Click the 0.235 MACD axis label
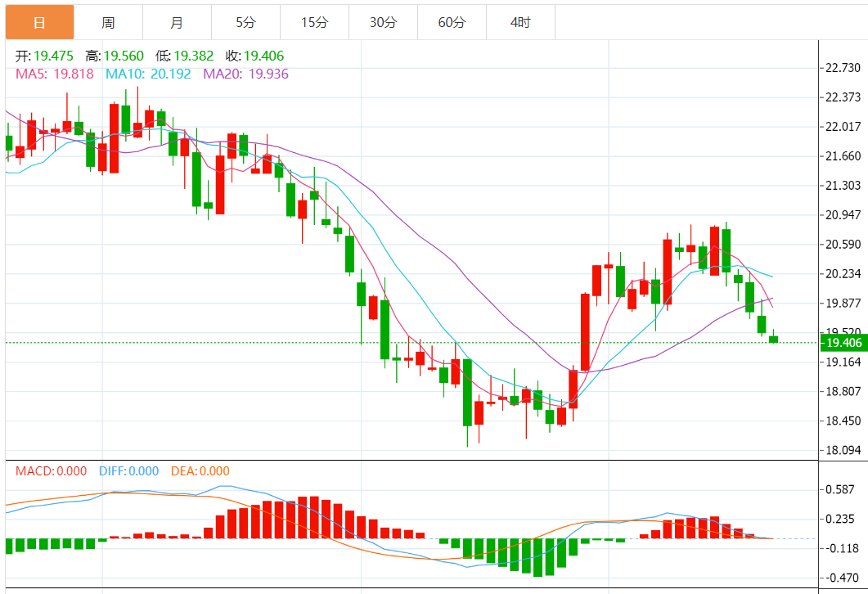Screen dimensions: 868x594 click(x=840, y=519)
